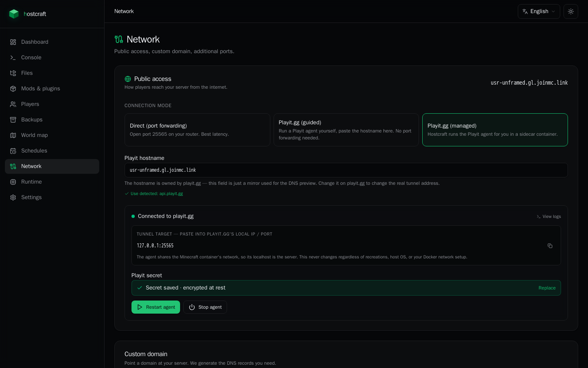This screenshot has height=368, width=588.
Task: Open Files via its tree icon
Action: tap(13, 73)
